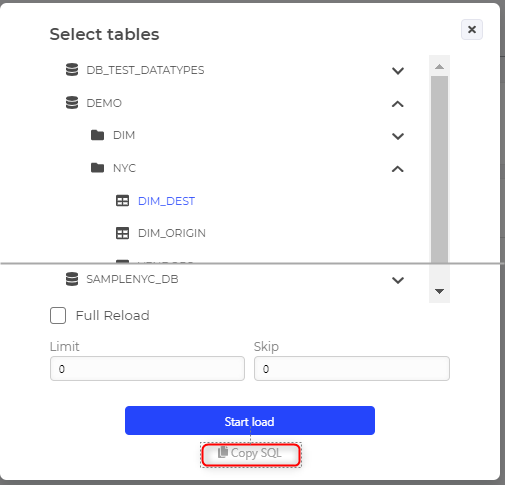The image size is (505, 485).
Task: Click the DIM folder icon
Action: 97,135
